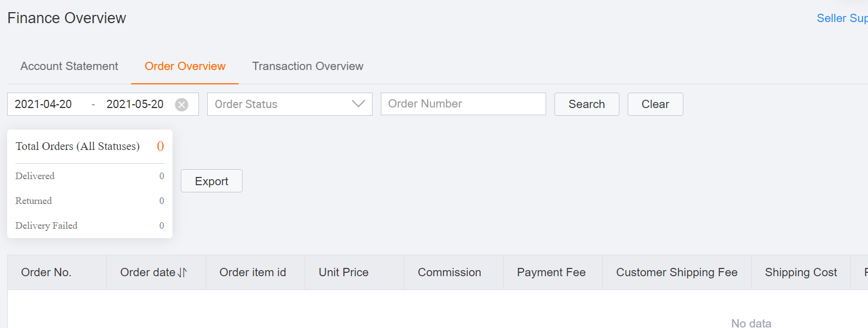Click the Commission column header
Screen dimensions: 868x328
[x=449, y=272]
